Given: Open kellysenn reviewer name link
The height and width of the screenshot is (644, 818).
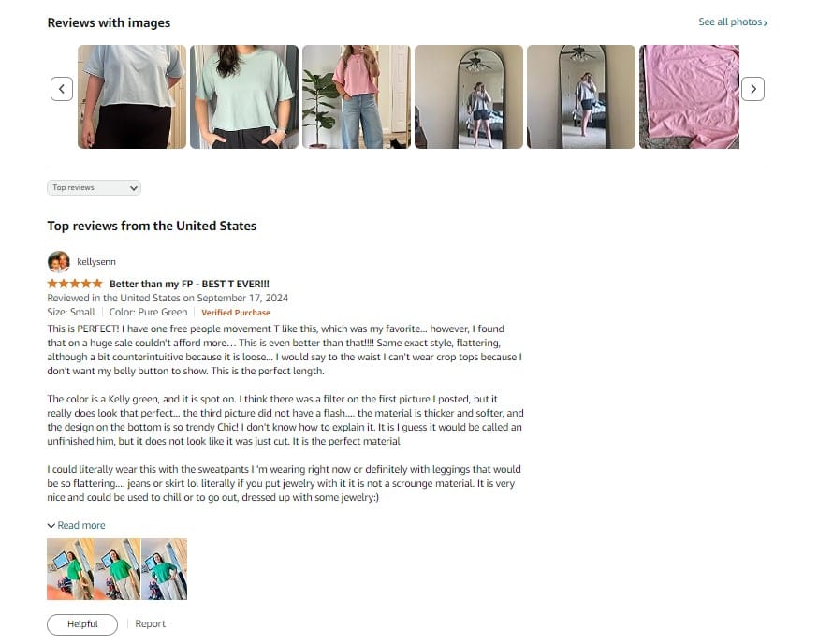Looking at the screenshot, I should [96, 262].
